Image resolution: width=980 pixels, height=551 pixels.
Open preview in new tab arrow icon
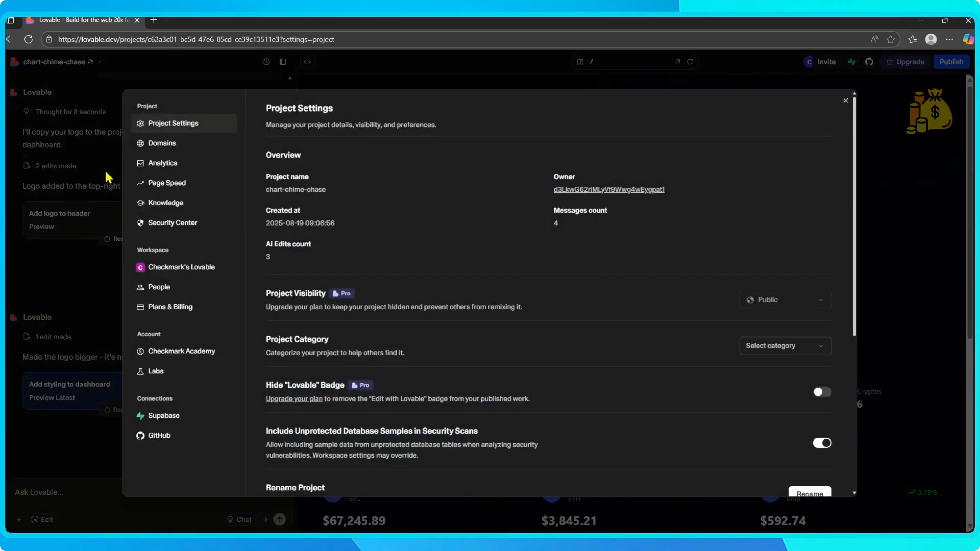tap(677, 61)
